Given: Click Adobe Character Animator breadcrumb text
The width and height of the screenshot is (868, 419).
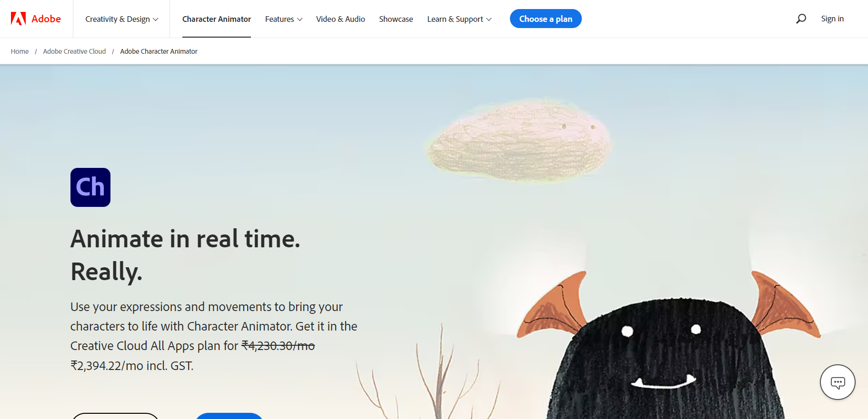Looking at the screenshot, I should pos(159,51).
